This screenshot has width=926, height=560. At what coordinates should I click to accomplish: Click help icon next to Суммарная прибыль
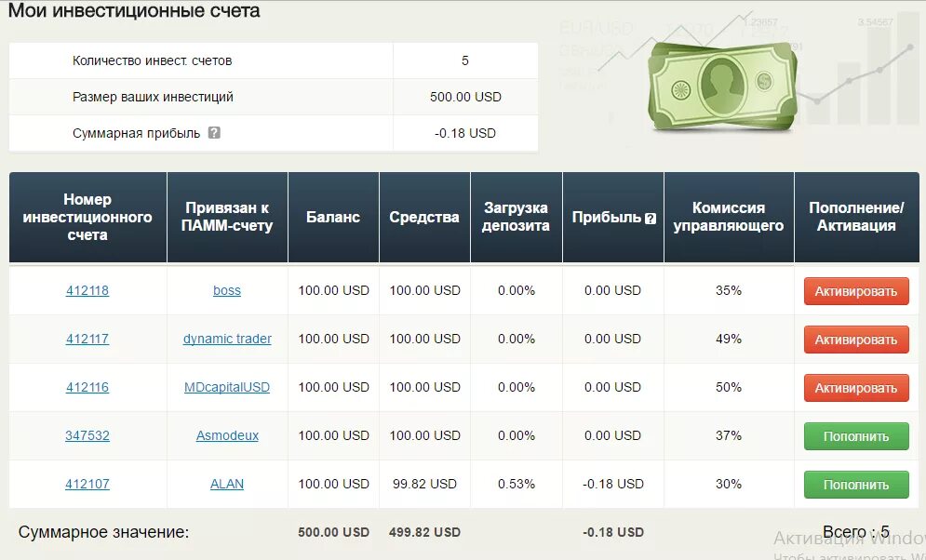point(214,133)
